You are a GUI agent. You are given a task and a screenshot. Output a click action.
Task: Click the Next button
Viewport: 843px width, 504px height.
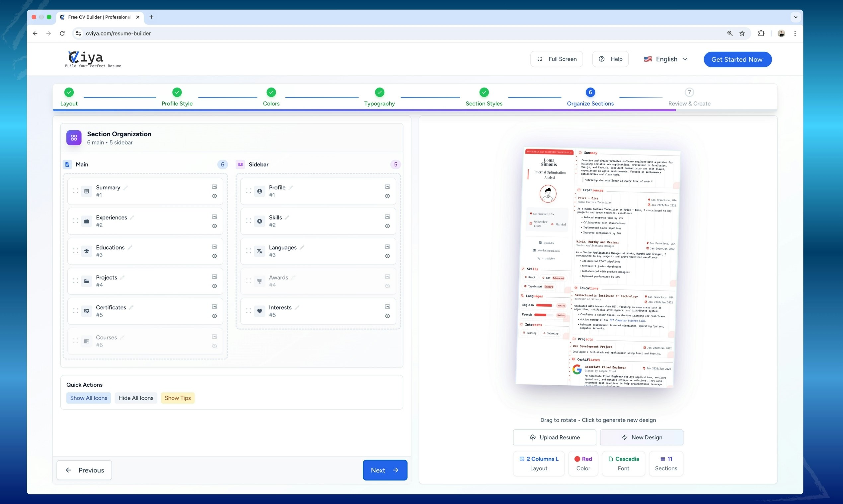pyautogui.click(x=385, y=470)
